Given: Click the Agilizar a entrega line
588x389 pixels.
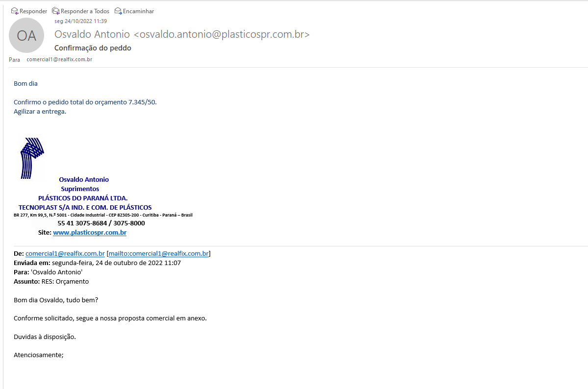Looking at the screenshot, I should 40,111.
